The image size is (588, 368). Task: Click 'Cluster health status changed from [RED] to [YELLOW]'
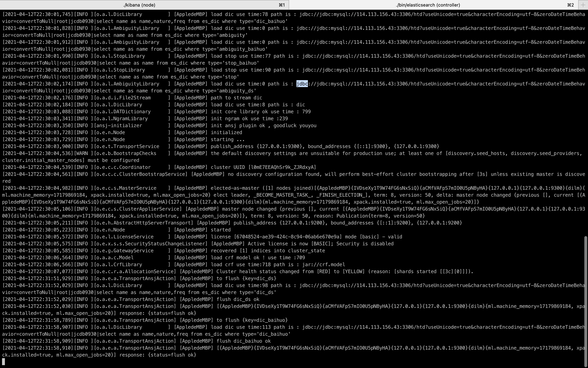(291, 272)
